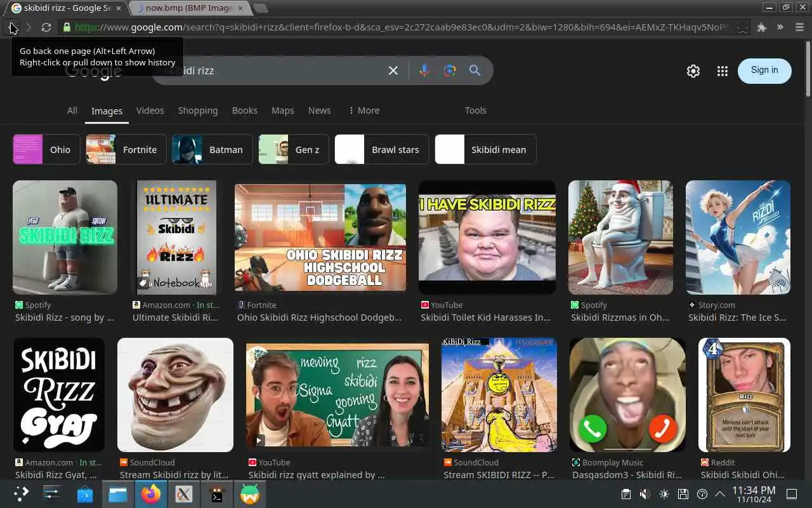Open Google Lens image search
Image resolution: width=812 pixels, height=508 pixels.
point(450,70)
